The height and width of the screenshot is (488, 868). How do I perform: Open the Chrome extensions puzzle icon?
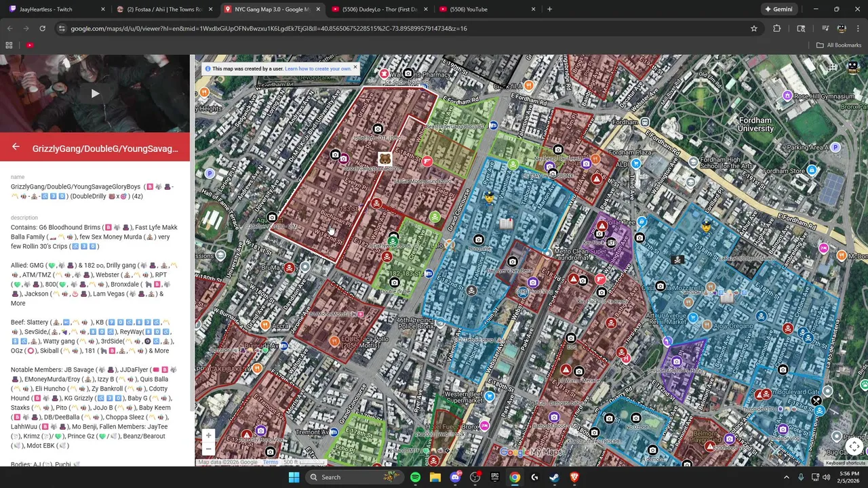[776, 28]
